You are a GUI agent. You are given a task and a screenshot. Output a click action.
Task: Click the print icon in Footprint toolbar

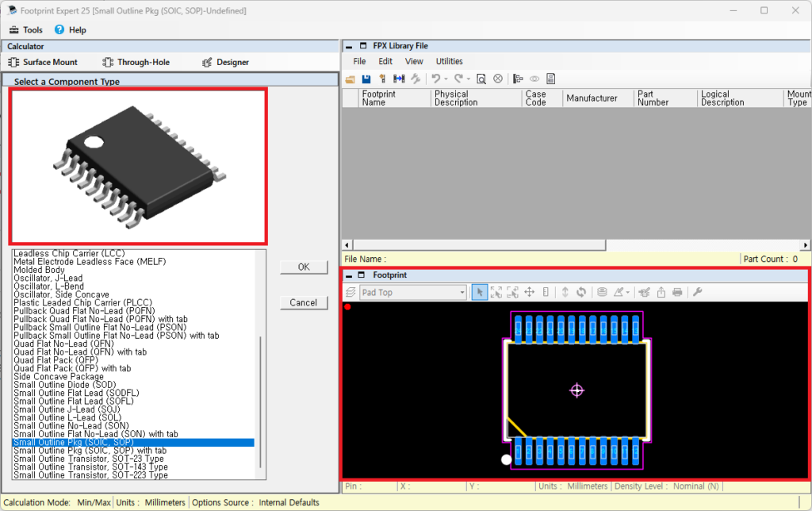point(677,293)
